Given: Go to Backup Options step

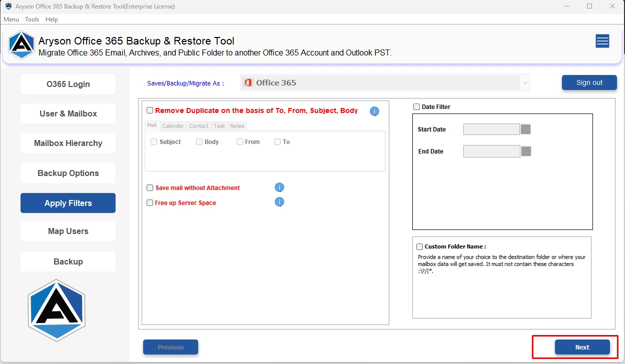Looking at the screenshot, I should [x=68, y=173].
